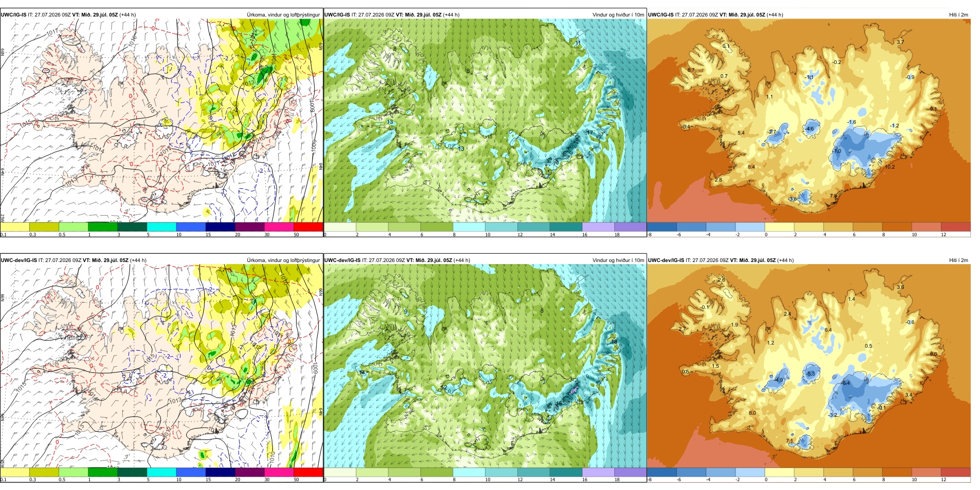Click the bottom 'Vindur og hviður í 10m' label
Viewport: 980px width, 490px height.
click(618, 260)
